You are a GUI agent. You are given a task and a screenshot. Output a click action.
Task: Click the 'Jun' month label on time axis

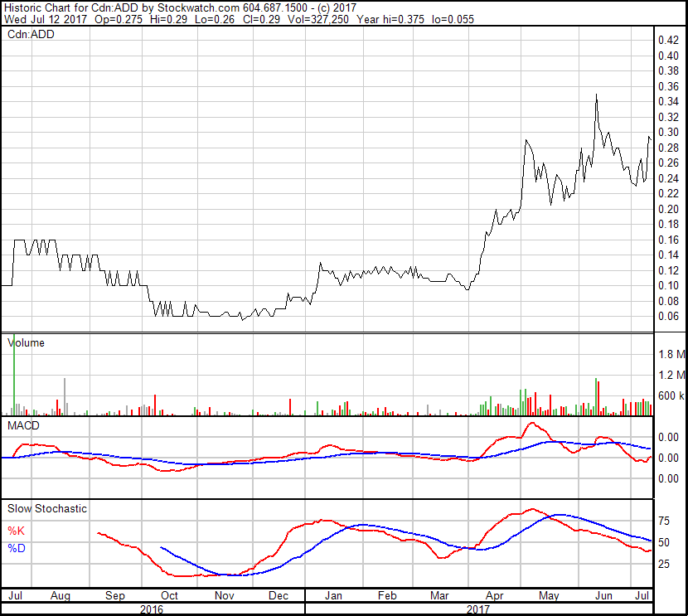pyautogui.click(x=603, y=595)
